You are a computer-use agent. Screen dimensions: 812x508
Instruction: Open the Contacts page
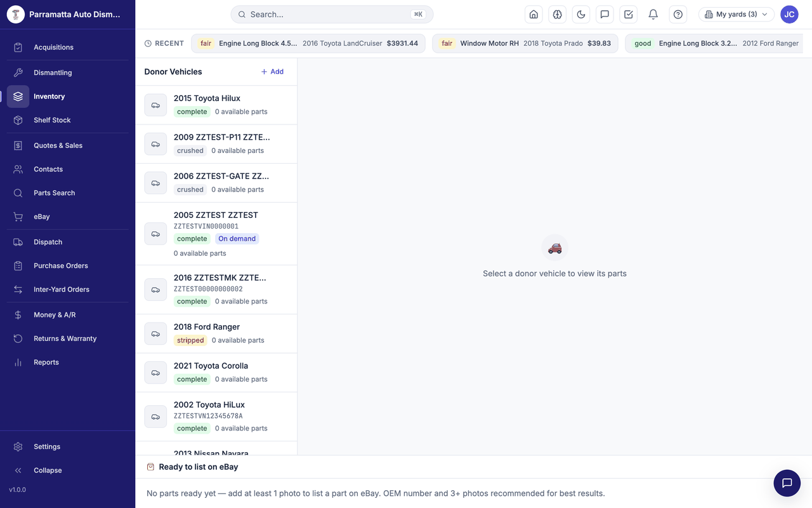pos(67,169)
